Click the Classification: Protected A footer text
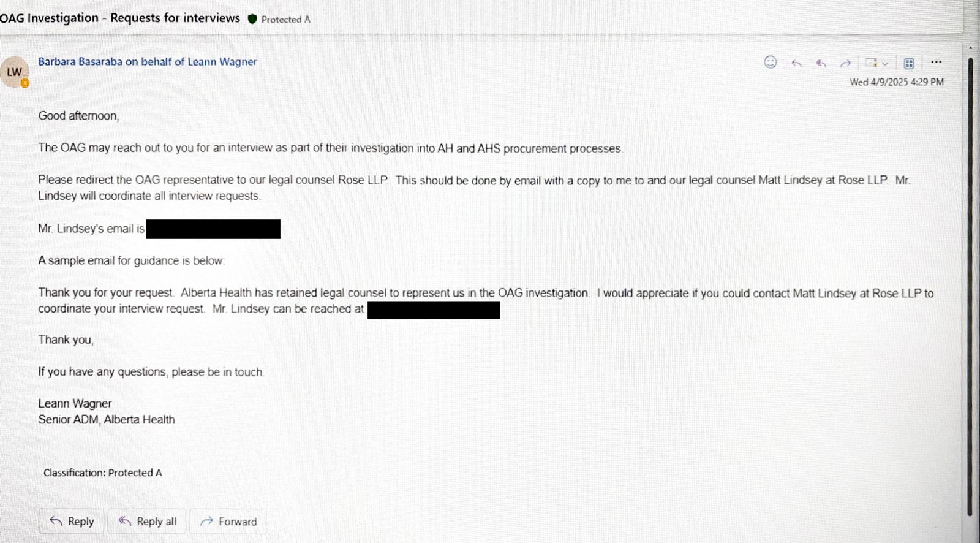The width and height of the screenshot is (980, 543). pos(102,473)
